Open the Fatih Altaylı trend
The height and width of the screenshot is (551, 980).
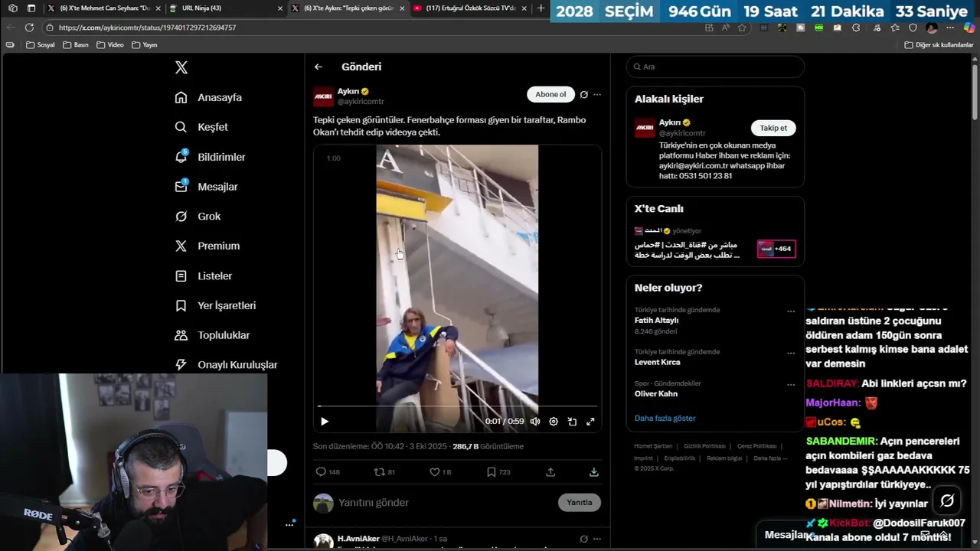[x=657, y=321]
